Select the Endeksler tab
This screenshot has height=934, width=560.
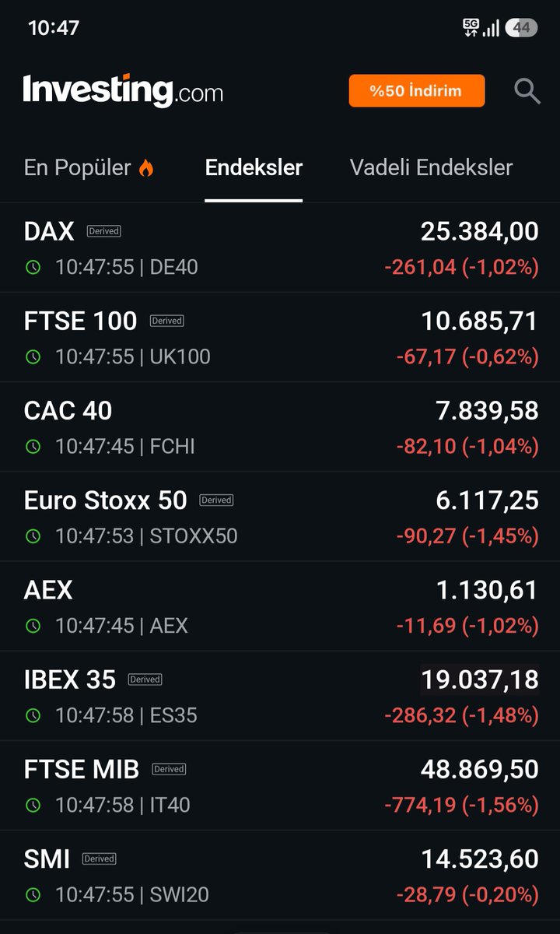tap(254, 167)
